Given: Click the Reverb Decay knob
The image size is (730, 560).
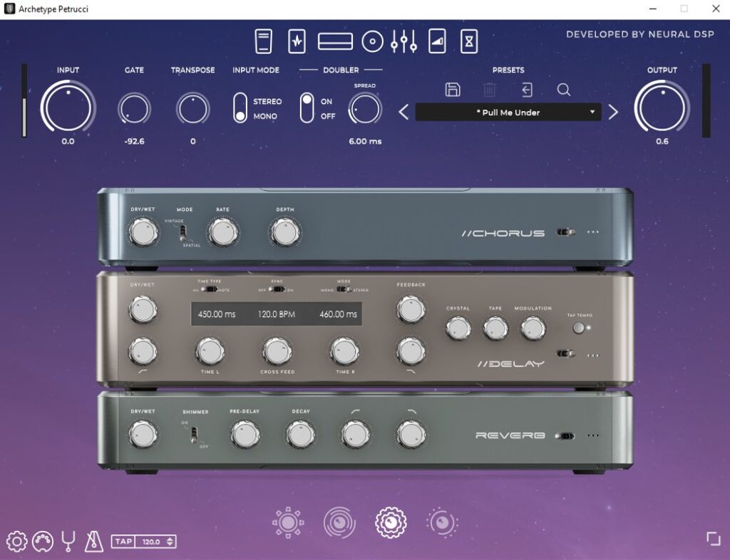Looking at the screenshot, I should (x=300, y=435).
